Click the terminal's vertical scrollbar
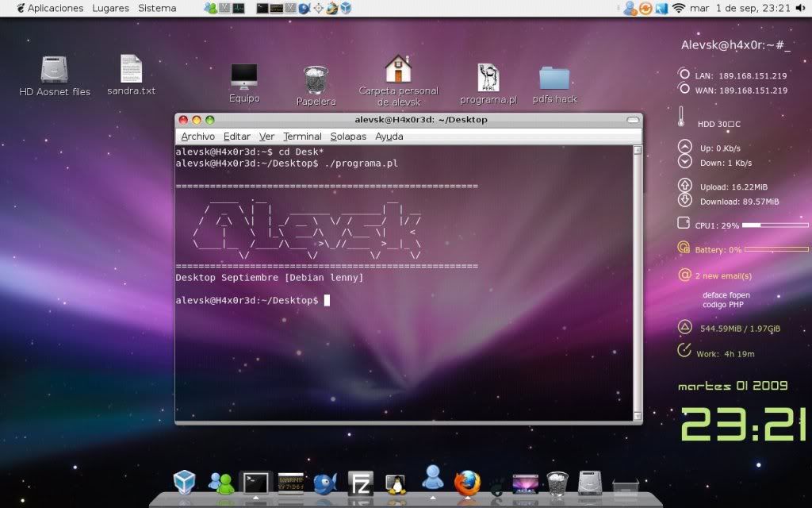Viewport: 812px width, 508px height. tap(637, 278)
